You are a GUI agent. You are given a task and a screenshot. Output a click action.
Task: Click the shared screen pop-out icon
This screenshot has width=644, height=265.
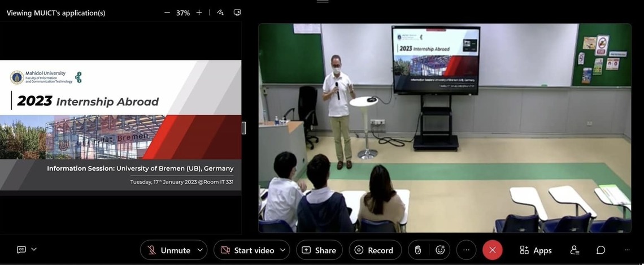click(x=237, y=12)
